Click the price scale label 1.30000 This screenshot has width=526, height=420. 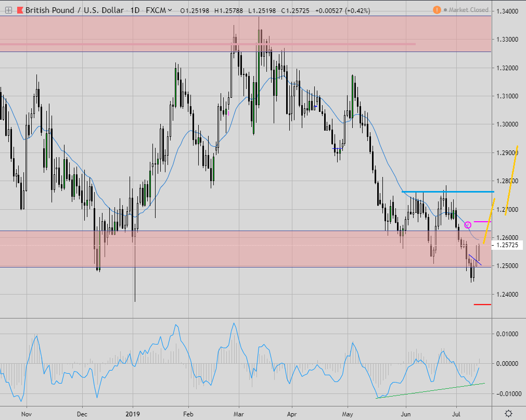(x=507, y=124)
